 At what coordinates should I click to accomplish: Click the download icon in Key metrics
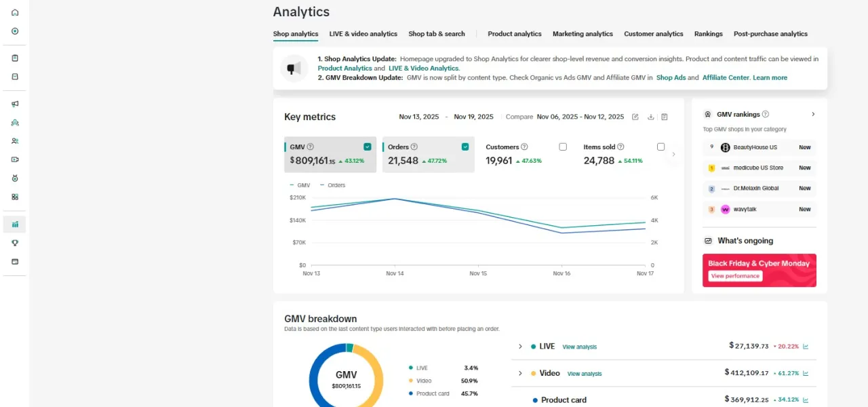click(x=650, y=117)
